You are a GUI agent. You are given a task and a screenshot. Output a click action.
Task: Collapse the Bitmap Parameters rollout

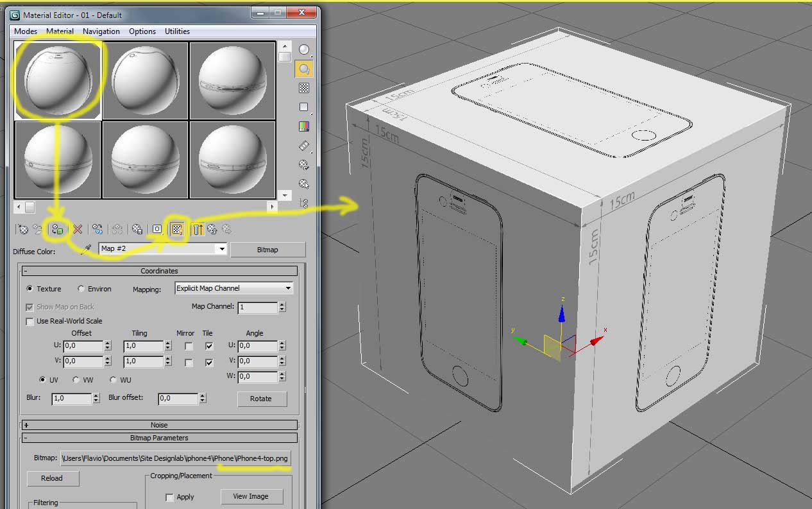(x=160, y=438)
